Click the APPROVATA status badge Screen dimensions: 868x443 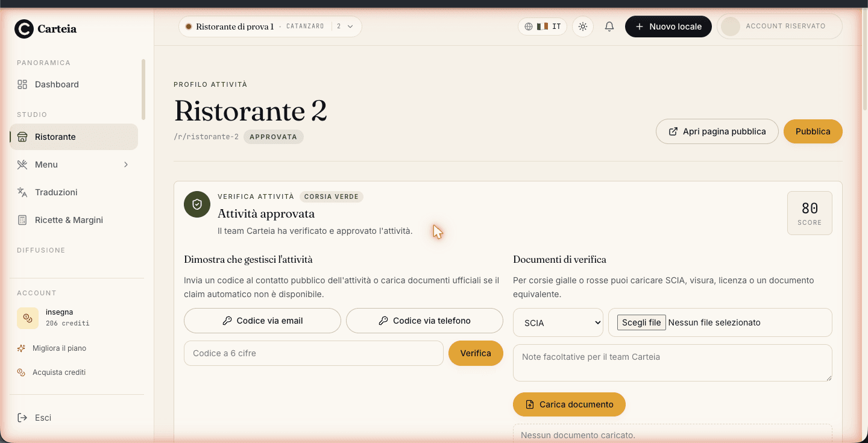[274, 137]
